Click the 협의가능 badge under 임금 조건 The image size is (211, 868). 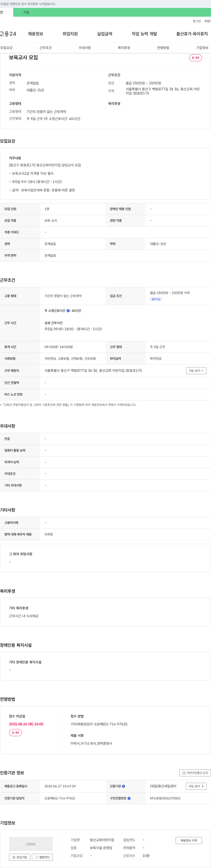(x=156, y=299)
